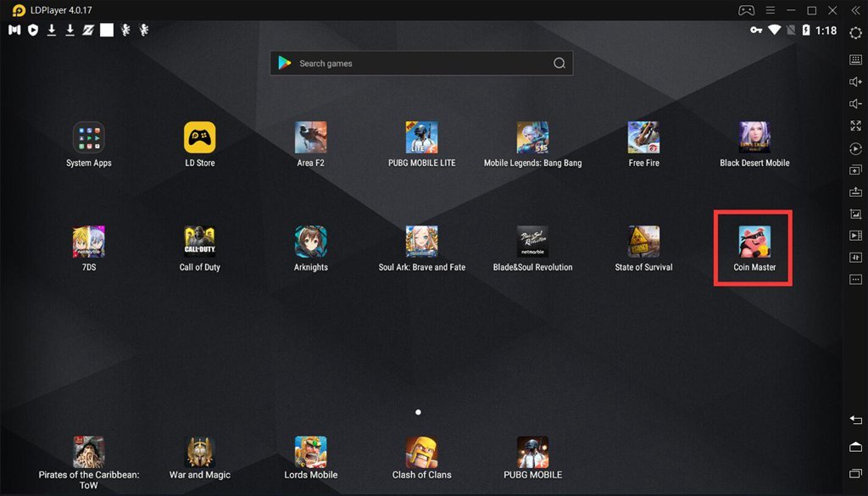
Task: Collapse the sidebar with double chevron
Action: click(x=855, y=10)
